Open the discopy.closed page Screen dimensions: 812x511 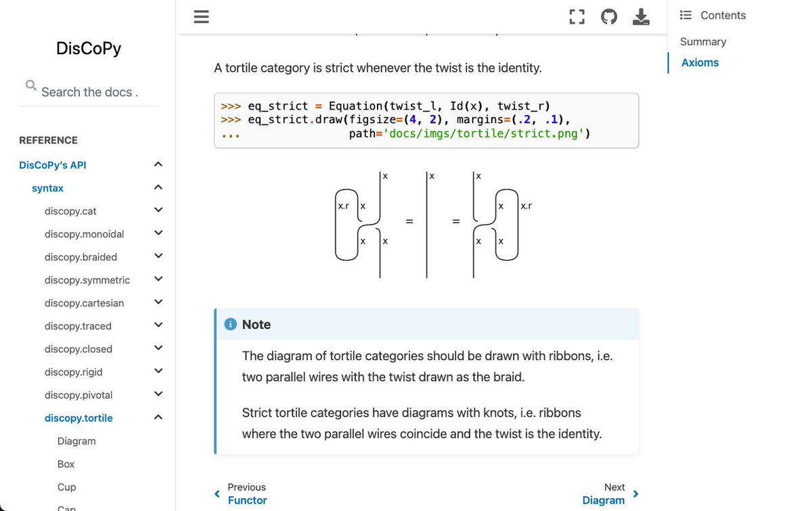tap(78, 349)
